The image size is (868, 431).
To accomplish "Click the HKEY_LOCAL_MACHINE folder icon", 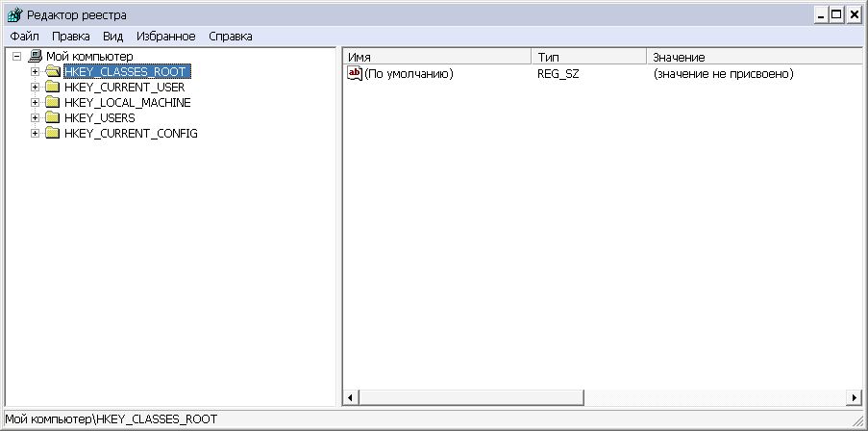I will [x=53, y=103].
